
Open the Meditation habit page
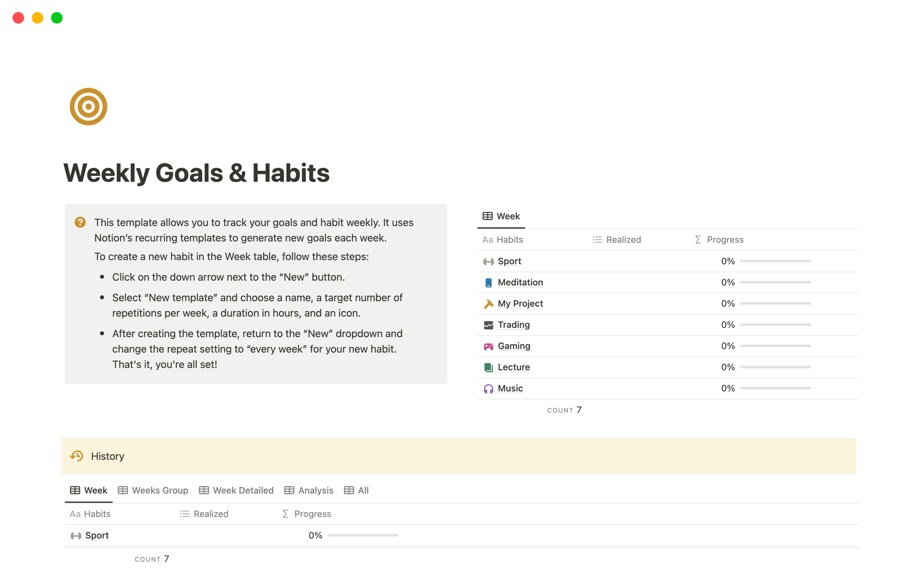pos(520,282)
